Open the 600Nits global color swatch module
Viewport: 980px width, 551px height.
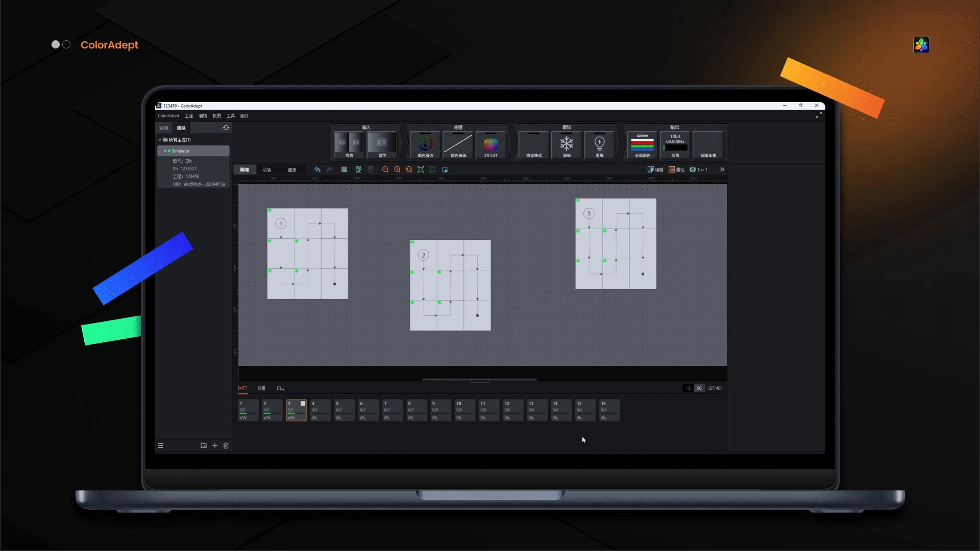[x=642, y=145]
